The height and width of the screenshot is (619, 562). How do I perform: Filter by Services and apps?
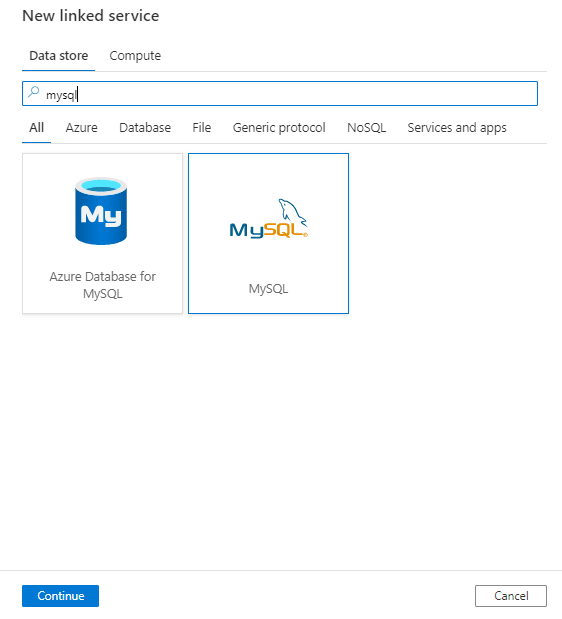[457, 128]
